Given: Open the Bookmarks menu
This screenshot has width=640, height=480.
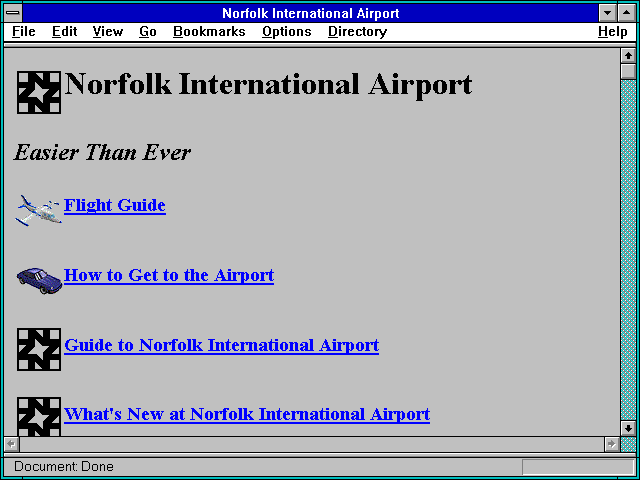Looking at the screenshot, I should click(209, 31).
